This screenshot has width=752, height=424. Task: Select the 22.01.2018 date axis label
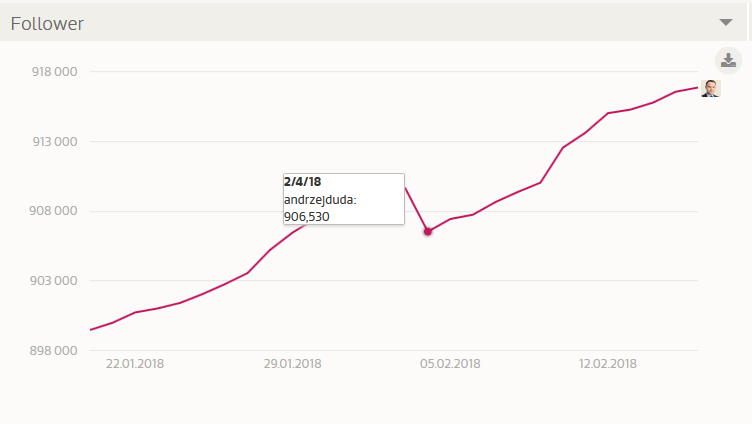tap(135, 363)
